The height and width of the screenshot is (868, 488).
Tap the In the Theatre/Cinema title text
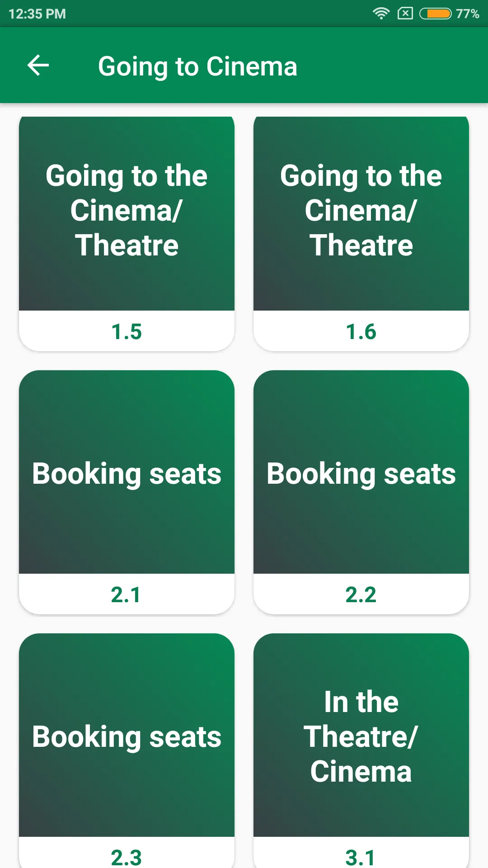tap(361, 736)
